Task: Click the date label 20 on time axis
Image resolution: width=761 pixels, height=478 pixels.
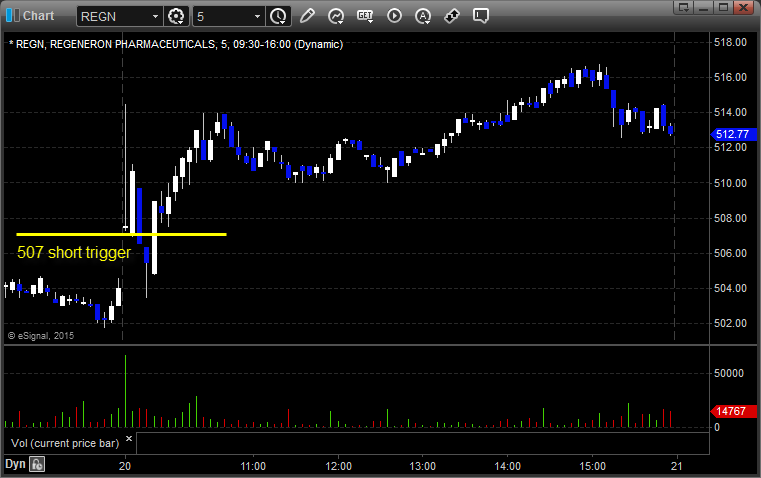Action: pyautogui.click(x=125, y=466)
